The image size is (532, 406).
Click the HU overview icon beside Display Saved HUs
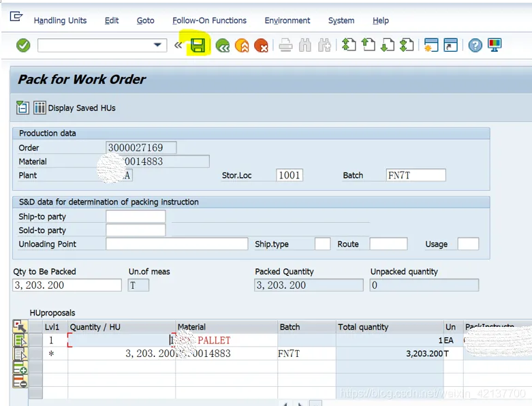coord(22,108)
